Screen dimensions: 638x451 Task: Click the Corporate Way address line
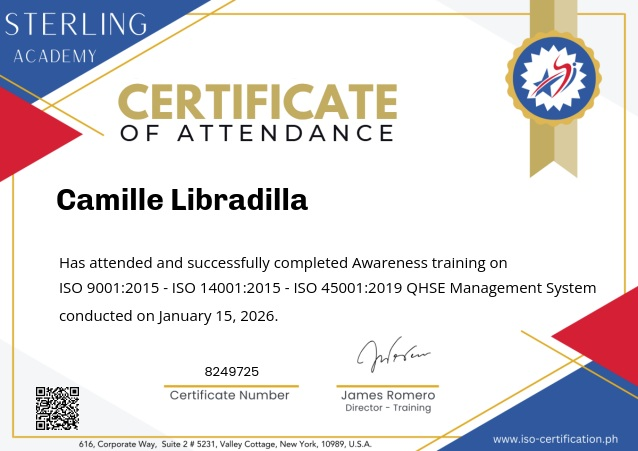point(225,444)
